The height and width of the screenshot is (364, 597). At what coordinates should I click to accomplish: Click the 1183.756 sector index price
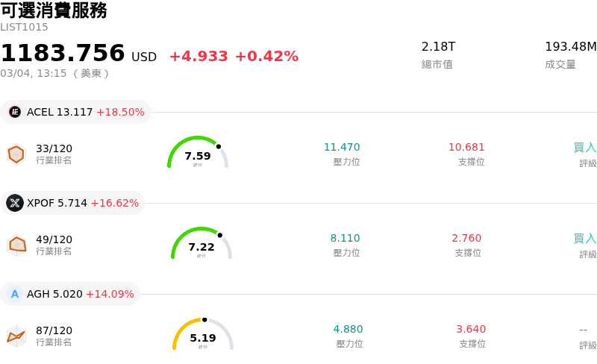63,54
